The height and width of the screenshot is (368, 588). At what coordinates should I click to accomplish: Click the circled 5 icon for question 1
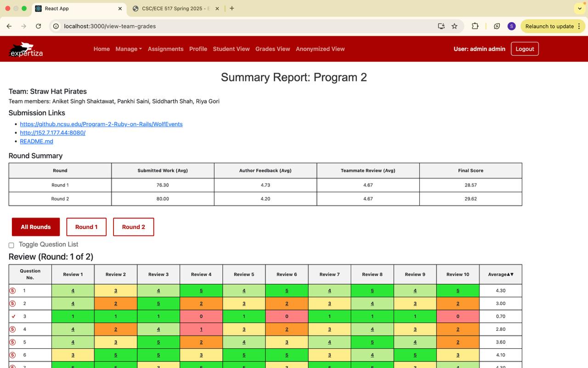12,291
